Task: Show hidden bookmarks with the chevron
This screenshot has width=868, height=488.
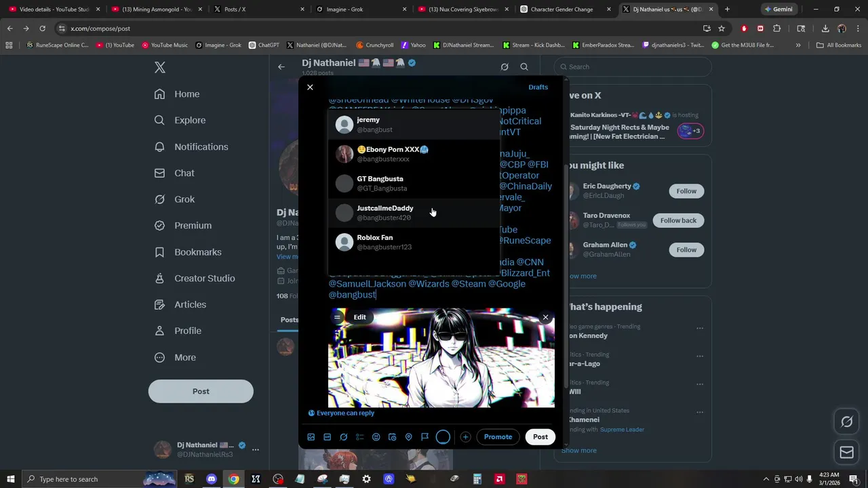Action: click(x=798, y=45)
